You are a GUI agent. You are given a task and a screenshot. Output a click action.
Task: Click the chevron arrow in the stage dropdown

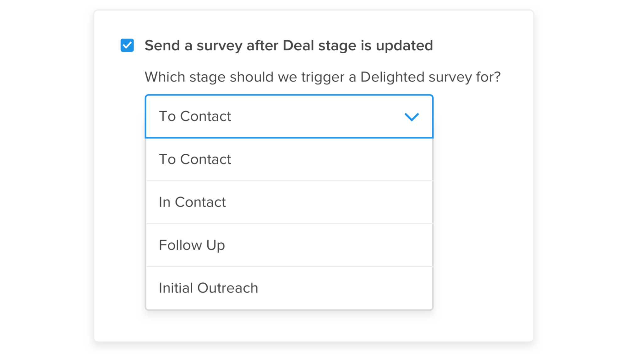pos(412,117)
